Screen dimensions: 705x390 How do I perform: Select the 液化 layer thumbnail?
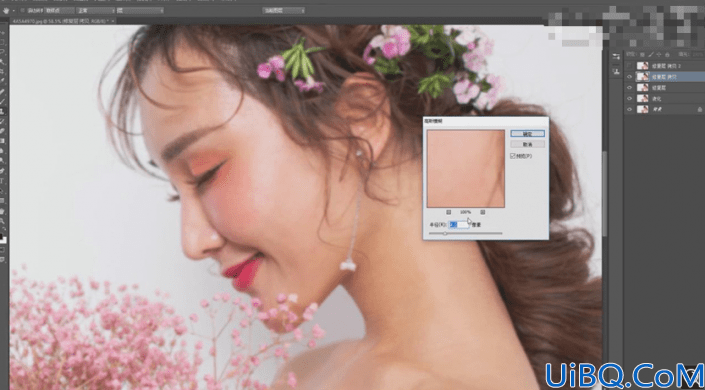643,99
